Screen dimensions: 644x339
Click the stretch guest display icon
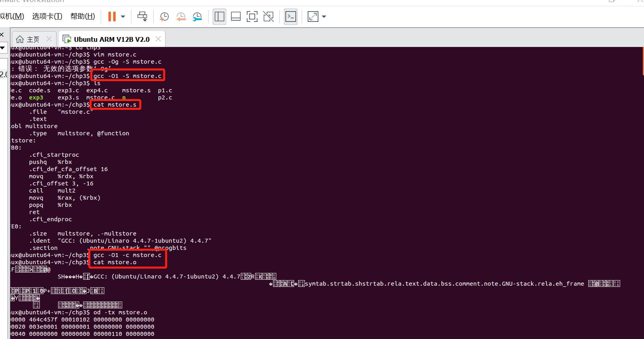pos(313,16)
